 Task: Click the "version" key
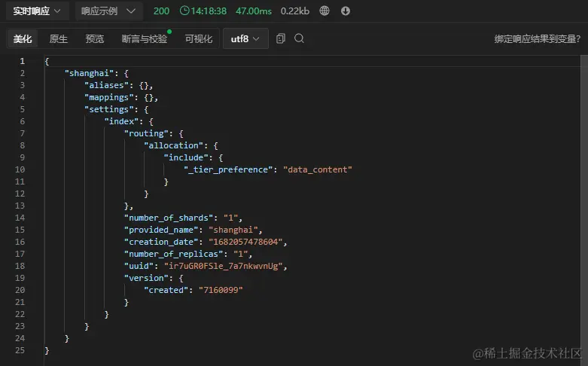[146, 278]
